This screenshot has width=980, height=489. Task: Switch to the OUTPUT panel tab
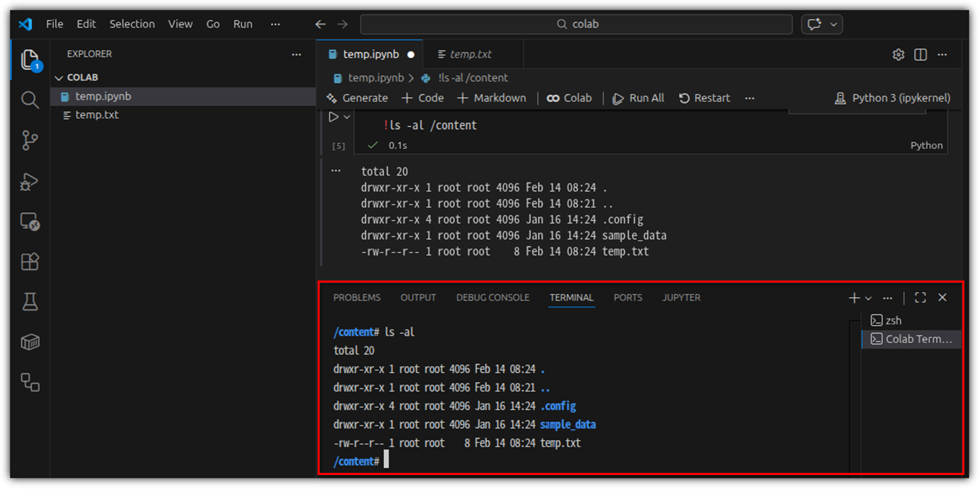(418, 298)
